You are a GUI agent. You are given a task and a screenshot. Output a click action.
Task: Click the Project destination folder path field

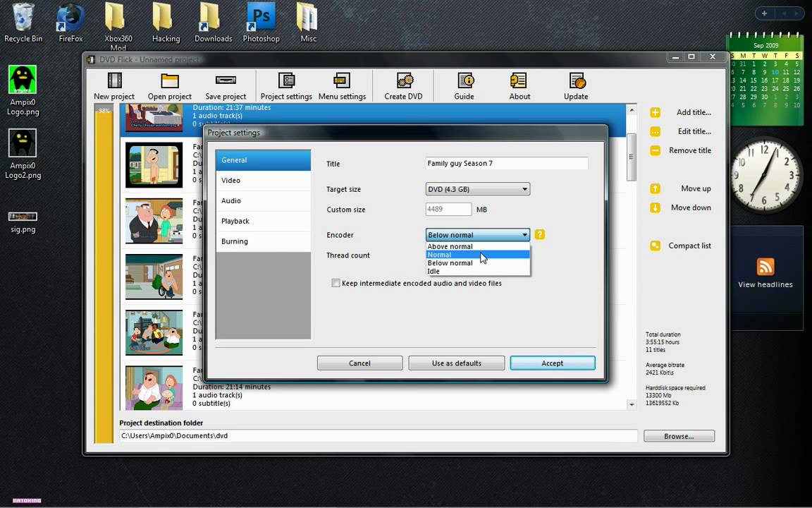point(378,436)
